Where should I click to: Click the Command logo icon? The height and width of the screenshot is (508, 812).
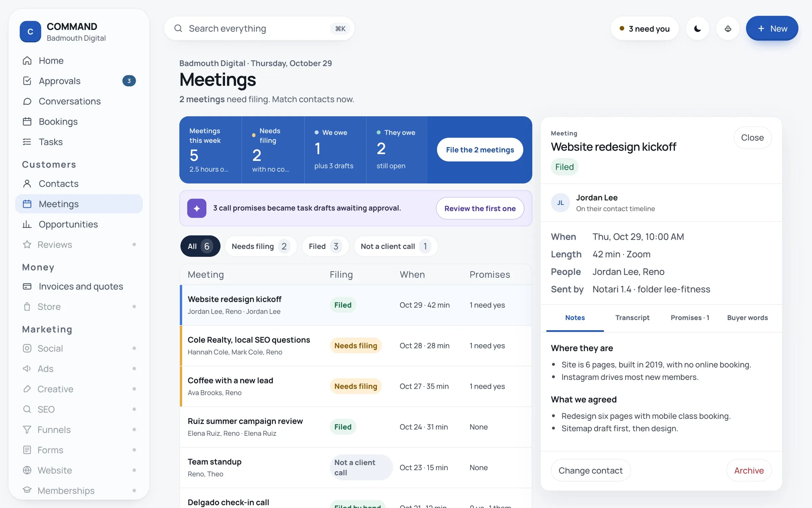point(30,31)
